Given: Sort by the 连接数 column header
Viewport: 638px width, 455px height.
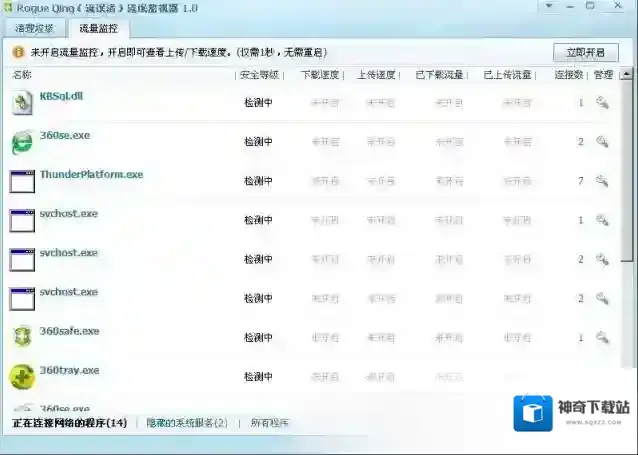Looking at the screenshot, I should pos(569,74).
